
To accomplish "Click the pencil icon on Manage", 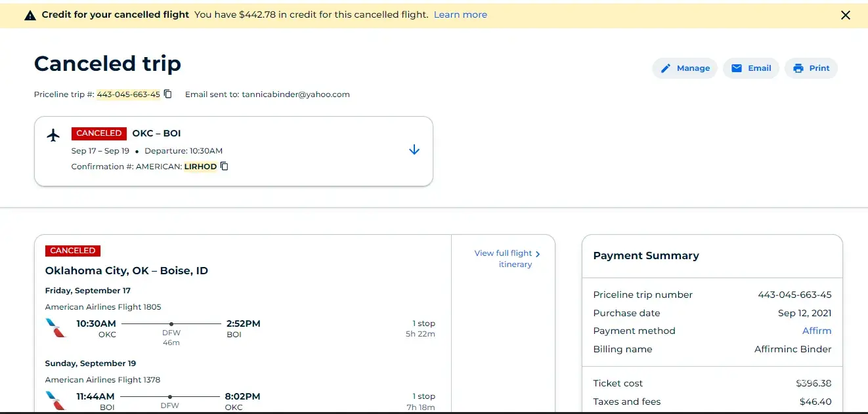I will (666, 68).
